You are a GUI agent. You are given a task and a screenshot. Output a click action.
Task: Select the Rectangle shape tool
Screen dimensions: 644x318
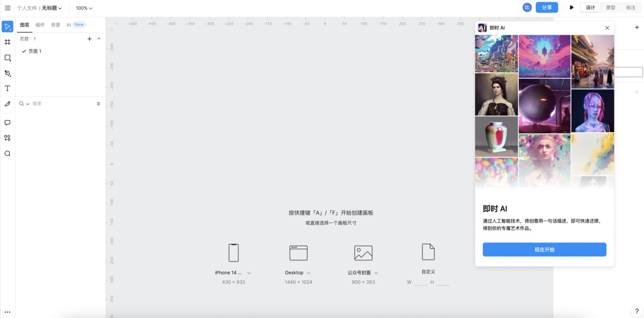[x=7, y=57]
